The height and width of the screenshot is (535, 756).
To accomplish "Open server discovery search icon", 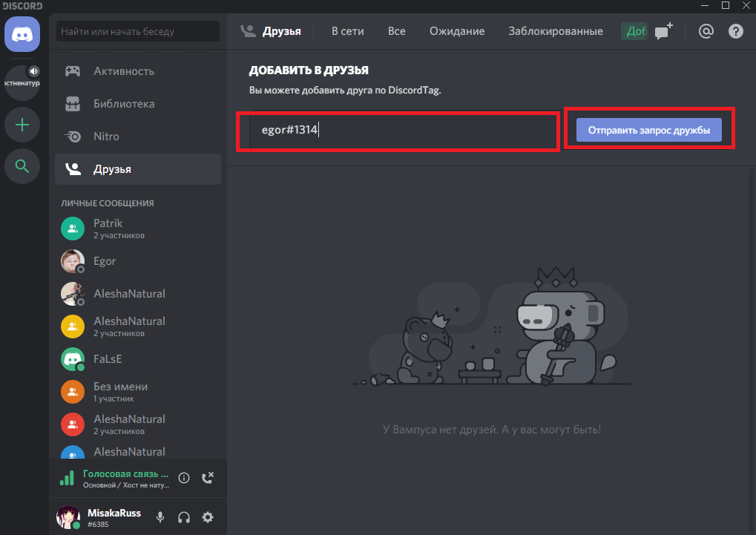I will 22,167.
